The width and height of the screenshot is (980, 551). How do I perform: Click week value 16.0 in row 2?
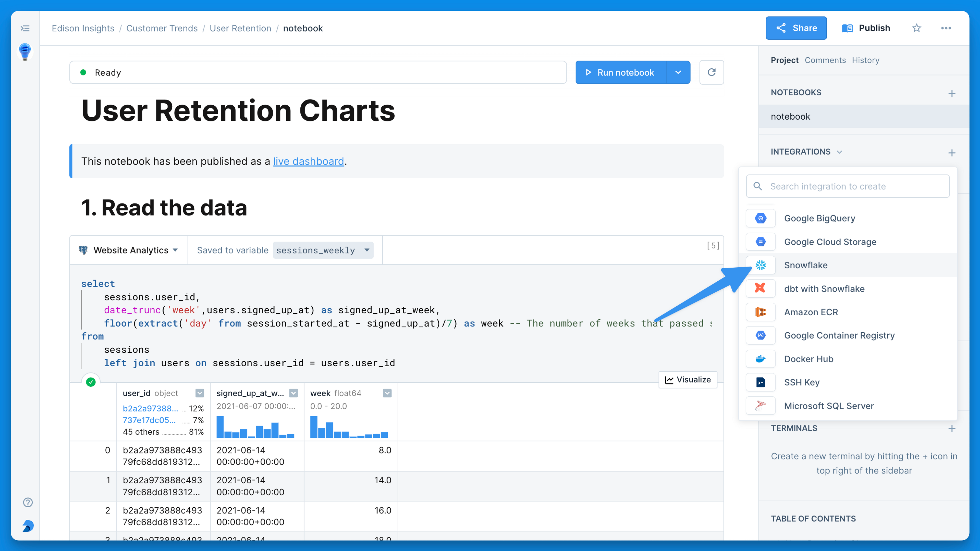(383, 510)
